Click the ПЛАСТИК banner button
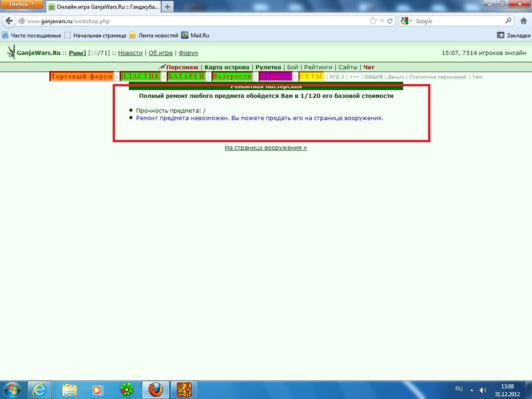This screenshot has height=399, width=532. click(141, 76)
